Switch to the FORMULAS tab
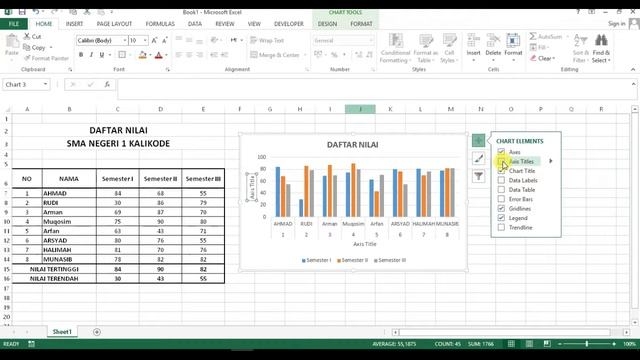The height and width of the screenshot is (360, 640). click(x=160, y=24)
